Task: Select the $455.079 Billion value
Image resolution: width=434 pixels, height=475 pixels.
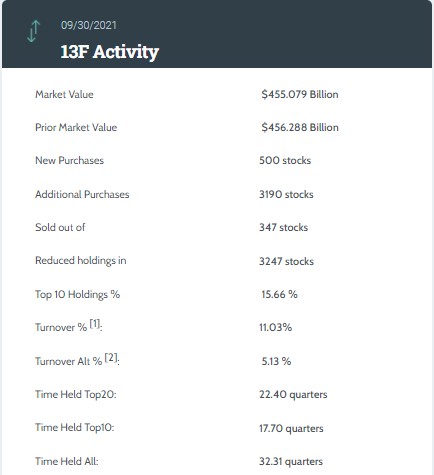Action: point(300,94)
